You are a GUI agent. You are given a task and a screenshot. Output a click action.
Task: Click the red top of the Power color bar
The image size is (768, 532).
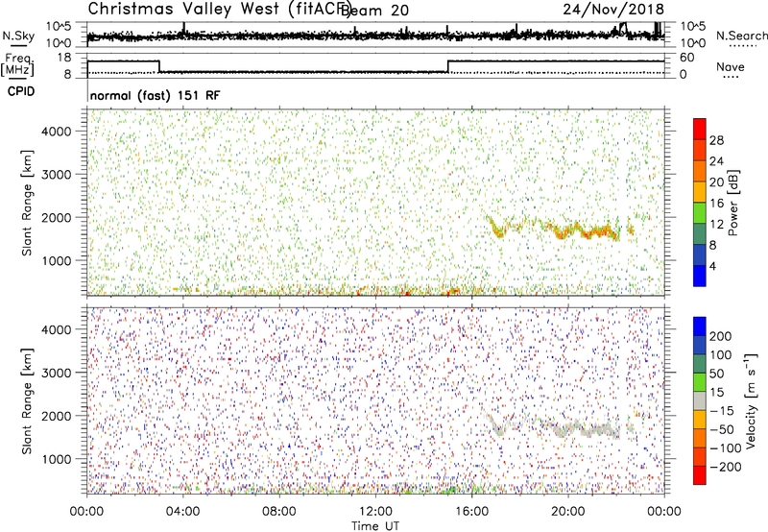700,129
